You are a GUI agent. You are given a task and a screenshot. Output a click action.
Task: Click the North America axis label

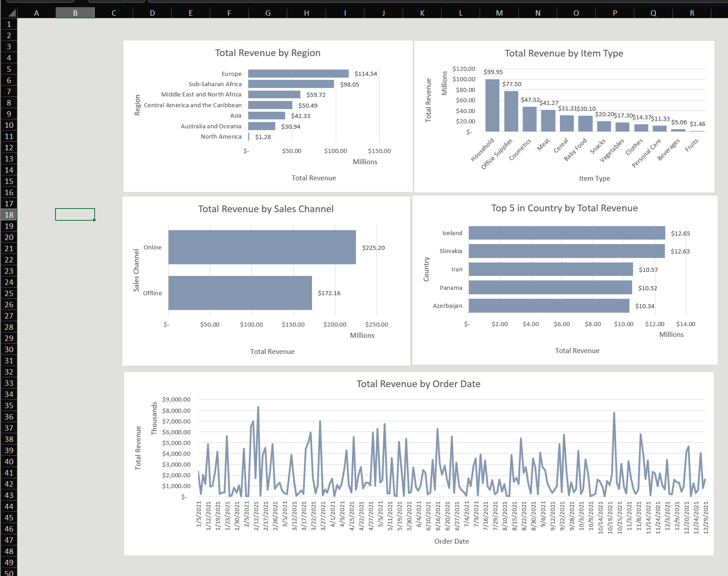tap(221, 136)
